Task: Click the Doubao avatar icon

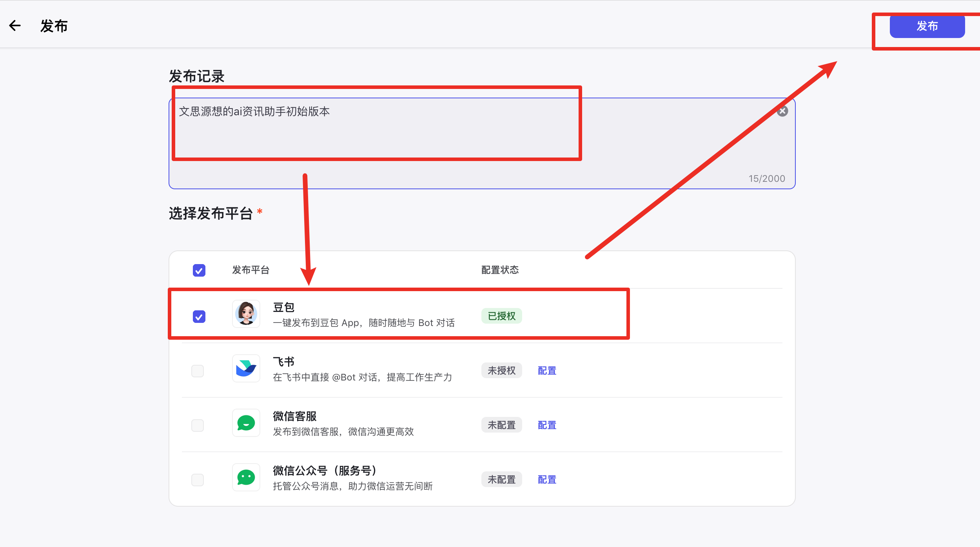Action: (x=246, y=314)
